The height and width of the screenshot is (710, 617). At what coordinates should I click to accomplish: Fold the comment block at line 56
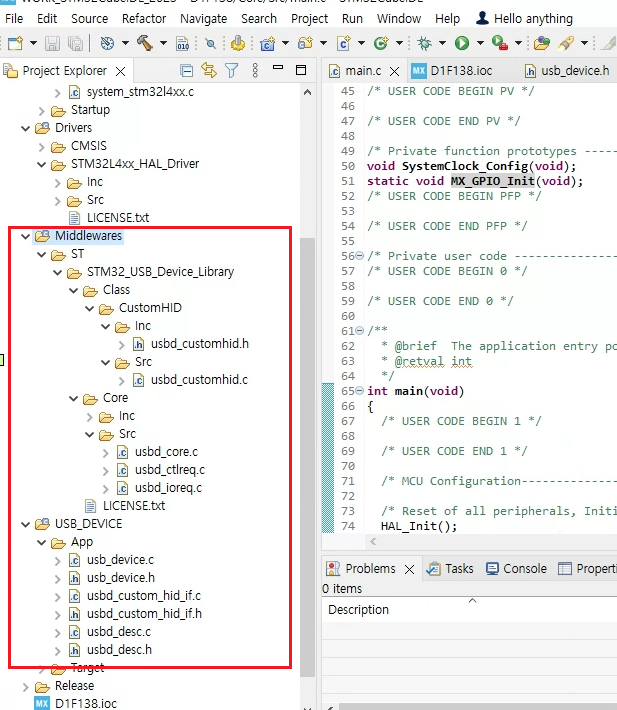(359, 255)
